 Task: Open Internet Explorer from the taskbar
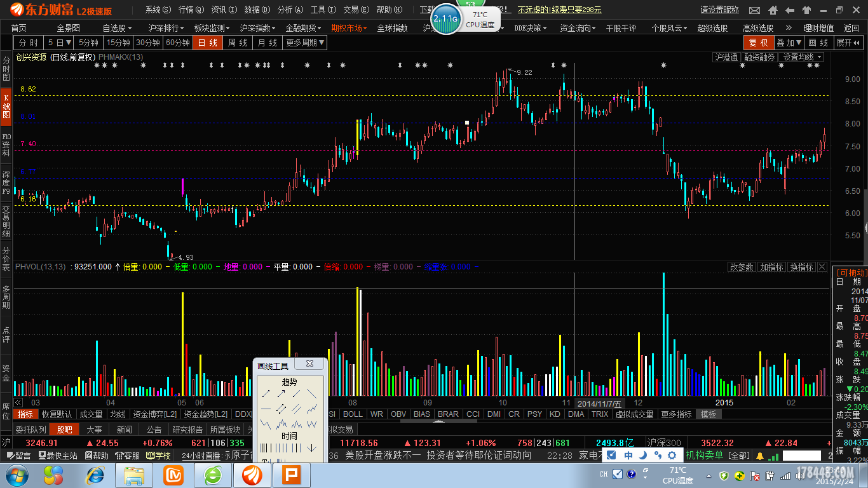pyautogui.click(x=95, y=475)
